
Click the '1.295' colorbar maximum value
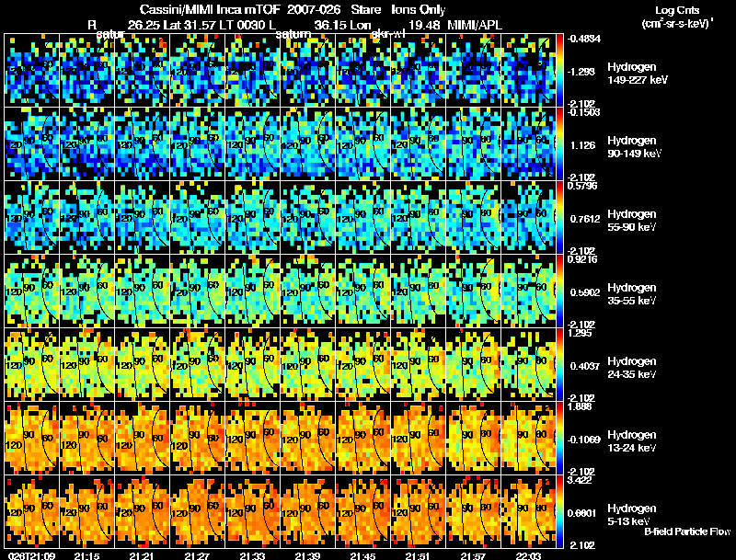click(581, 333)
